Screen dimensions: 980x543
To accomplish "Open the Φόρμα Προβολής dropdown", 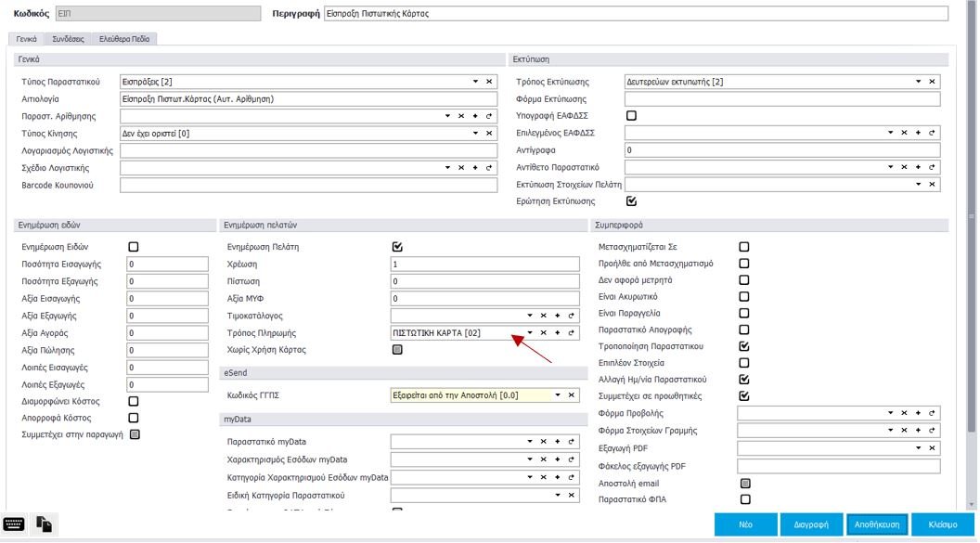I will (891, 413).
